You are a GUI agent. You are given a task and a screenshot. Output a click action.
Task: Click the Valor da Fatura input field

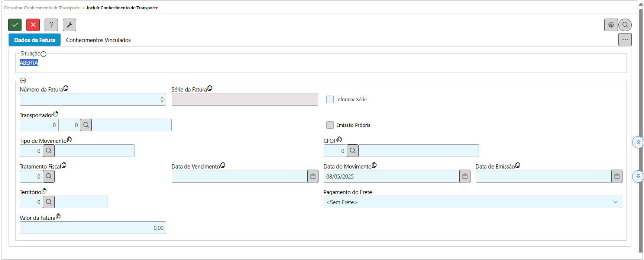[x=93, y=228]
